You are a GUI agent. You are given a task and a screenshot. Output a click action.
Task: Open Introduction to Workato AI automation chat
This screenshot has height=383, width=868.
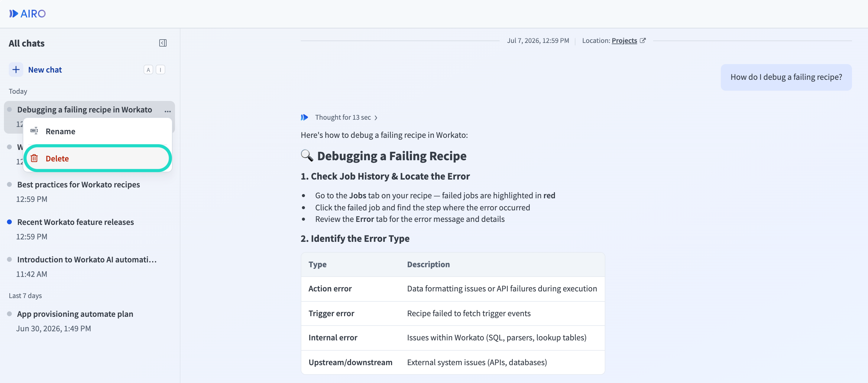pos(89,266)
